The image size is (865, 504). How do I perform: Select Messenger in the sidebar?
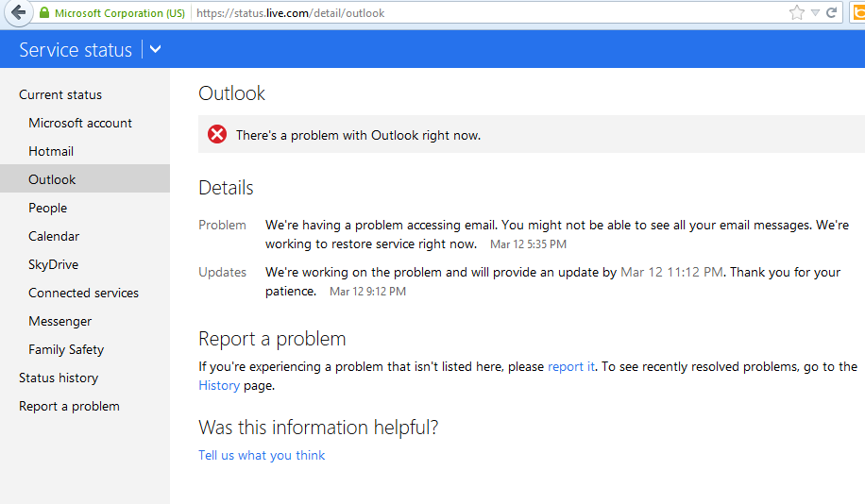(59, 322)
